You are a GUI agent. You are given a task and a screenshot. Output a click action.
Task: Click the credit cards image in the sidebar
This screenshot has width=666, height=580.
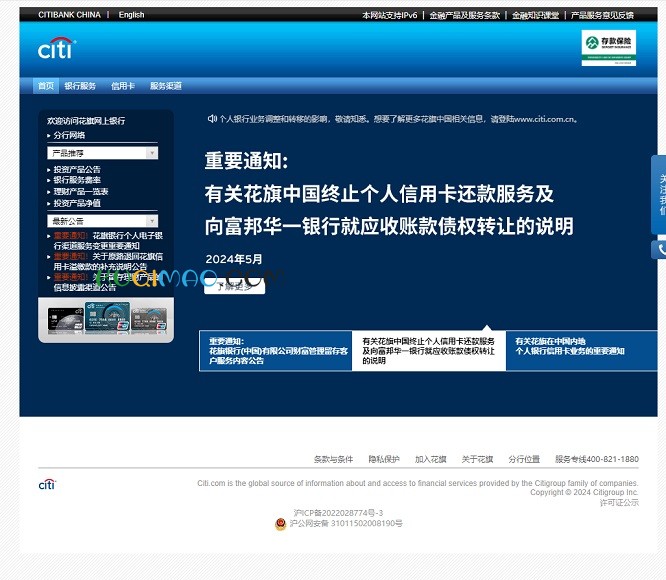tap(107, 318)
